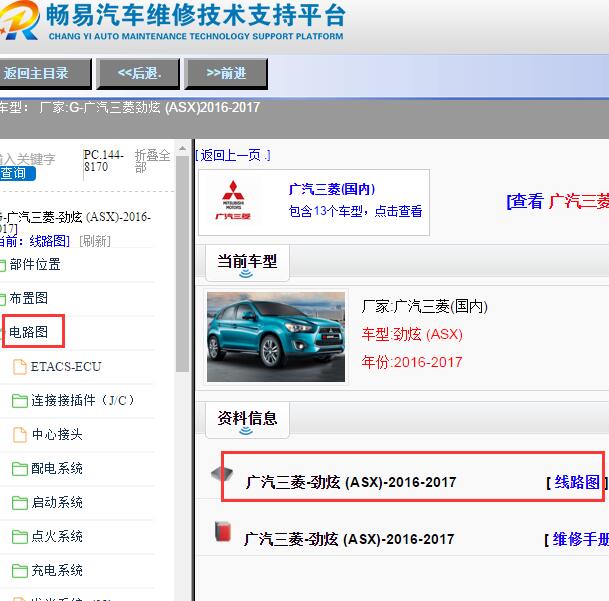Screen dimensions: 609x601
Task: Click the Mitsubishi logo
Action: [233, 200]
